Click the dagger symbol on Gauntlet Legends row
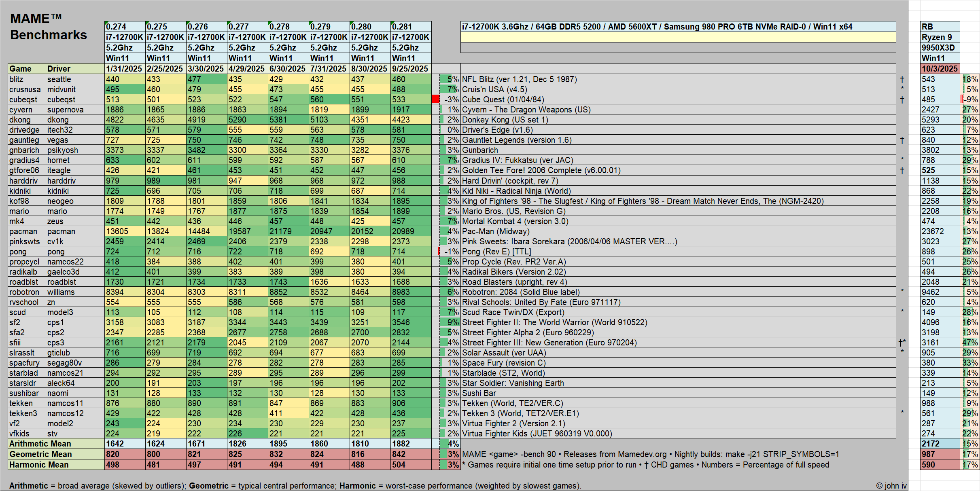The width and height of the screenshot is (980, 491). (x=902, y=140)
